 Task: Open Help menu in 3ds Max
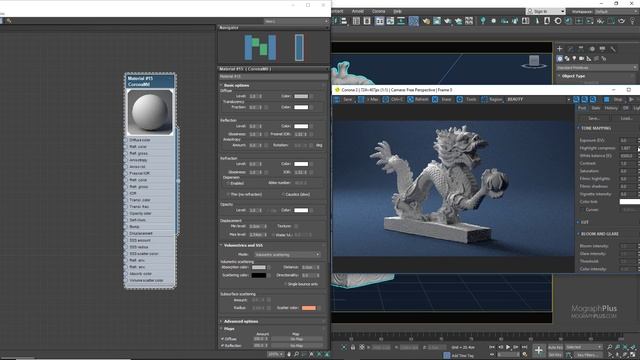point(397,11)
